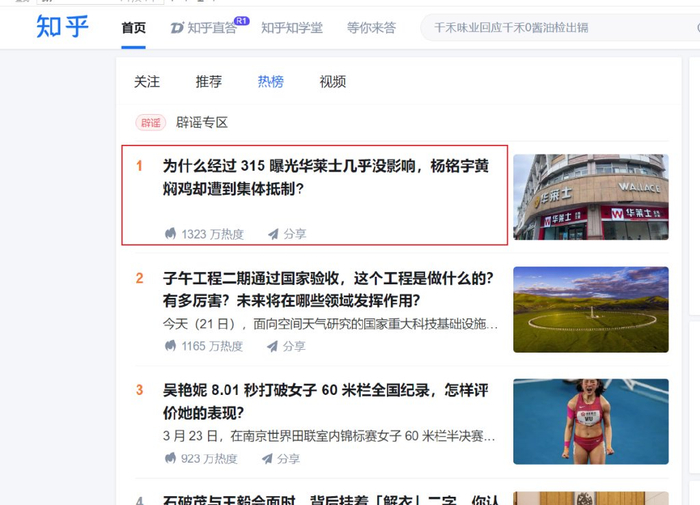Click the R1 badge beside 知乎直答
The image size is (700, 505).
pos(242,21)
